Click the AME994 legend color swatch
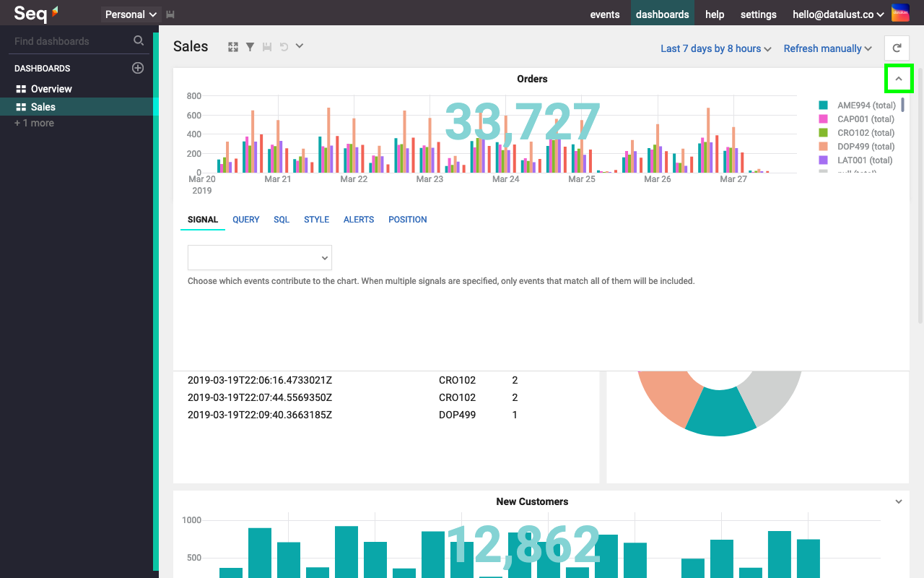Image resolution: width=924 pixels, height=578 pixels. click(x=823, y=105)
